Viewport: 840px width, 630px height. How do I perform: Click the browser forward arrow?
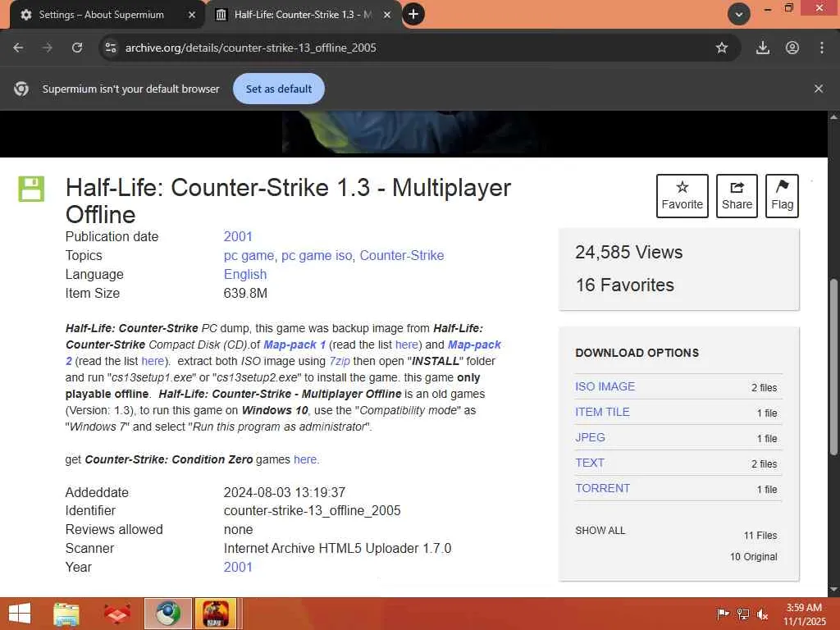click(x=48, y=48)
